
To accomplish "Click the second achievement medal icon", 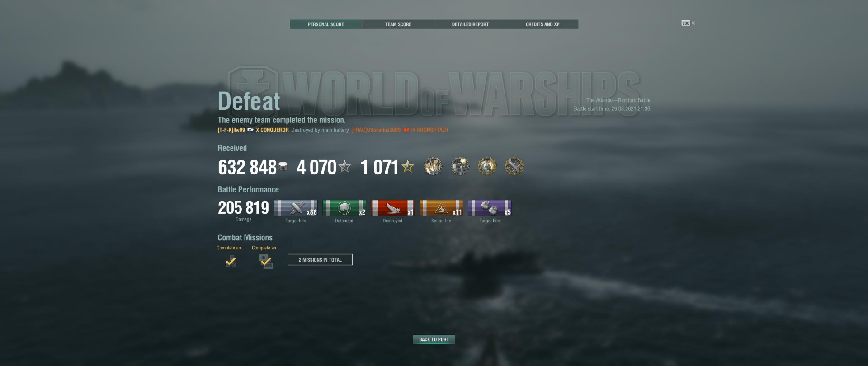I will pos(460,166).
